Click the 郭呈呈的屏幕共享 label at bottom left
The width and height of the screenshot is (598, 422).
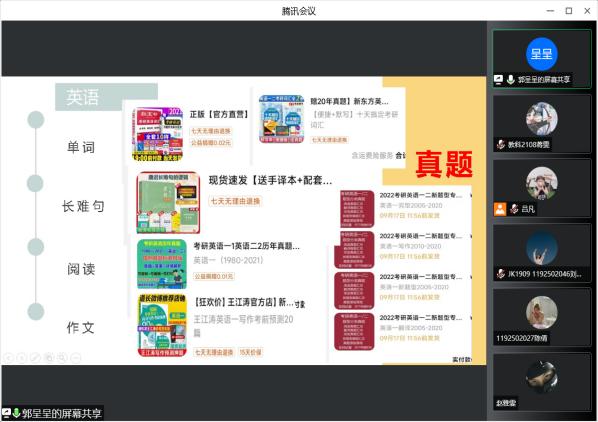(61, 413)
